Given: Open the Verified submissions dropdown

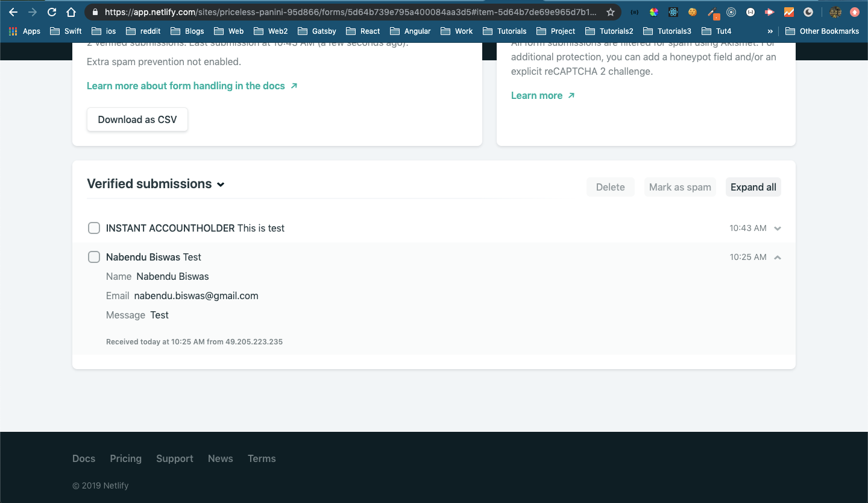Looking at the screenshot, I should click(x=156, y=184).
